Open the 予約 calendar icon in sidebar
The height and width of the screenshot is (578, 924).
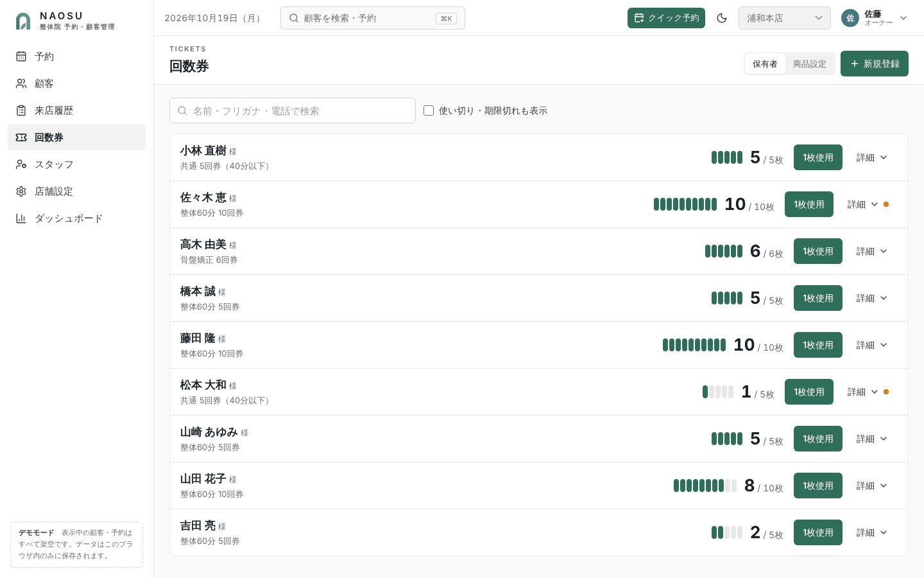(x=21, y=57)
